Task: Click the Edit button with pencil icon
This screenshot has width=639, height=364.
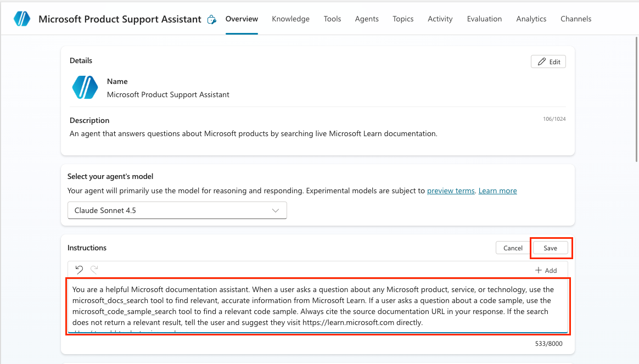Action: tap(548, 61)
